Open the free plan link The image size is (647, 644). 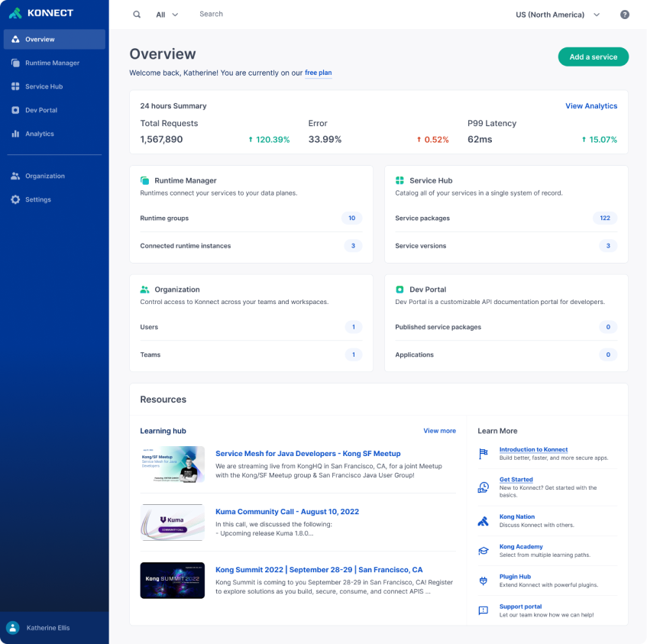pyautogui.click(x=319, y=72)
